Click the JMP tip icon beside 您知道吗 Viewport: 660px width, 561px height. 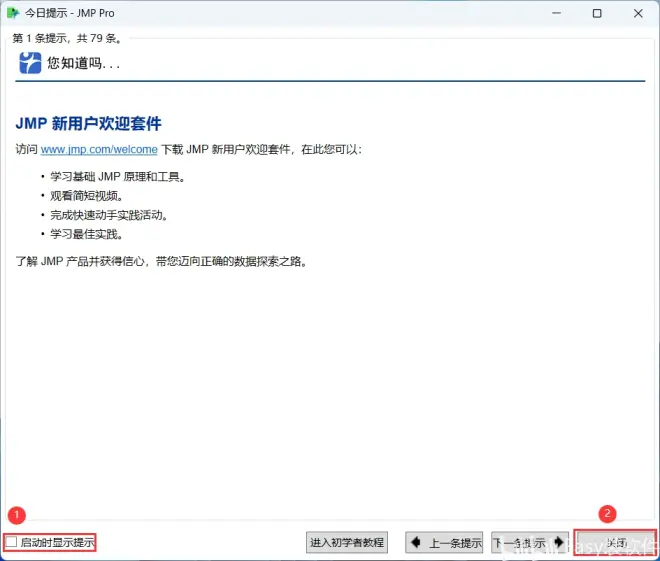click(30, 63)
